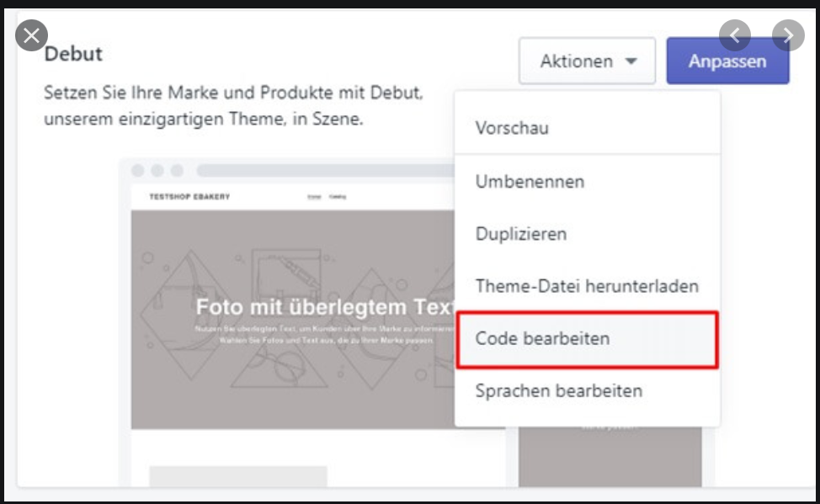Click the middle window dot in the browser mockup
The image size is (820, 504).
[157, 170]
